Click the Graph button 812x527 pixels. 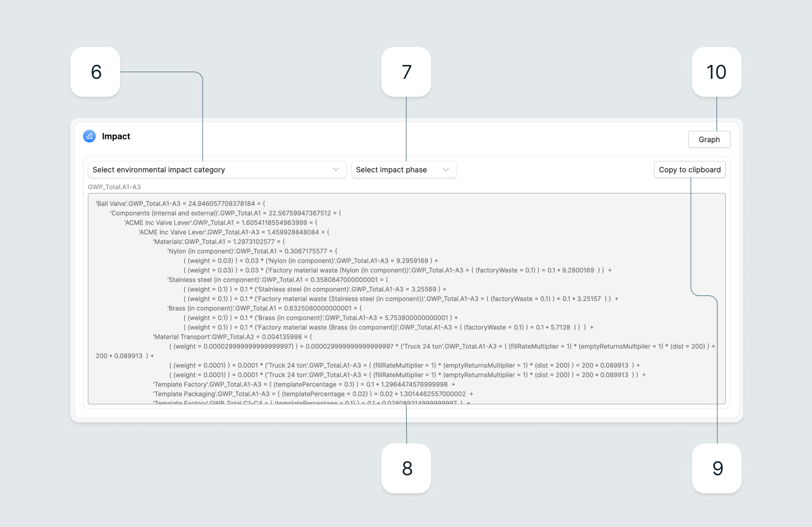pyautogui.click(x=709, y=139)
